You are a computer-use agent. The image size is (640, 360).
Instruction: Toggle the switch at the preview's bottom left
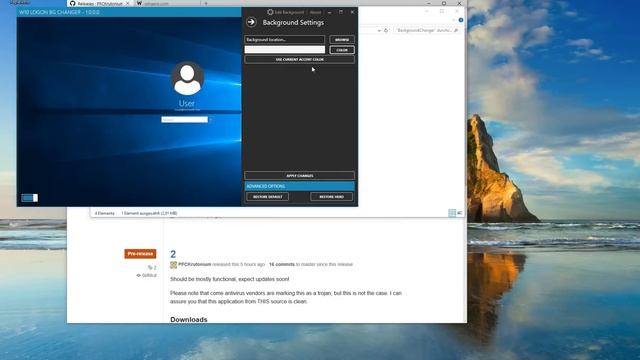(29, 198)
